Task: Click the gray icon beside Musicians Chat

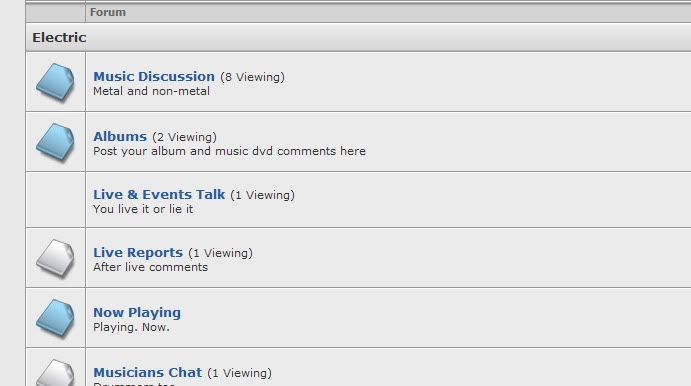Action: (55, 373)
